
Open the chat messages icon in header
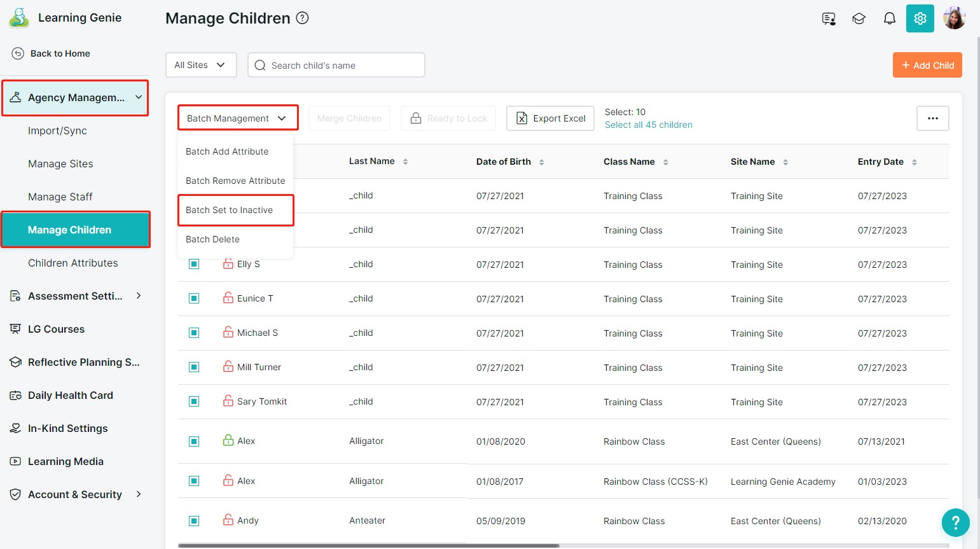coord(828,18)
